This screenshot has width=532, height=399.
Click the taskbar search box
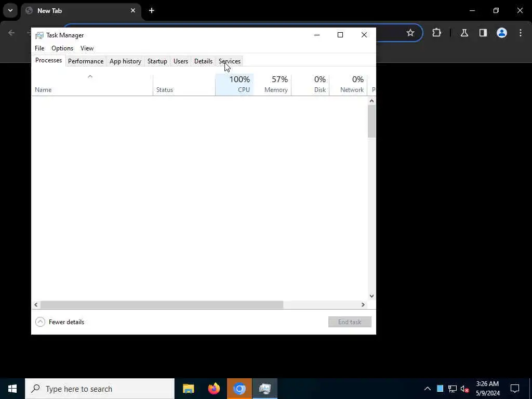(x=100, y=389)
